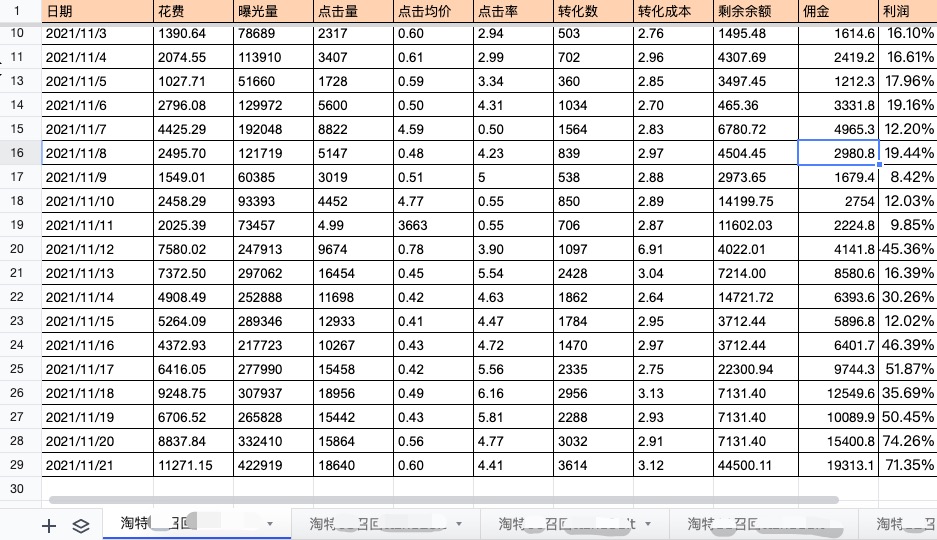Click the horizontal scrollbar below the grid

(443, 499)
